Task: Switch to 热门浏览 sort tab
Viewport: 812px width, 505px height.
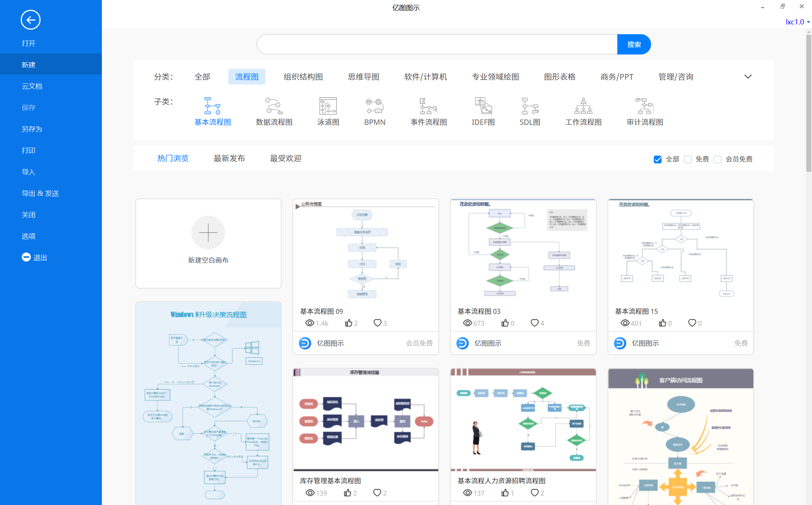Action: pos(173,158)
